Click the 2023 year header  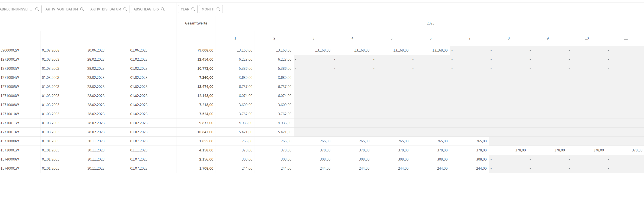tap(430, 23)
